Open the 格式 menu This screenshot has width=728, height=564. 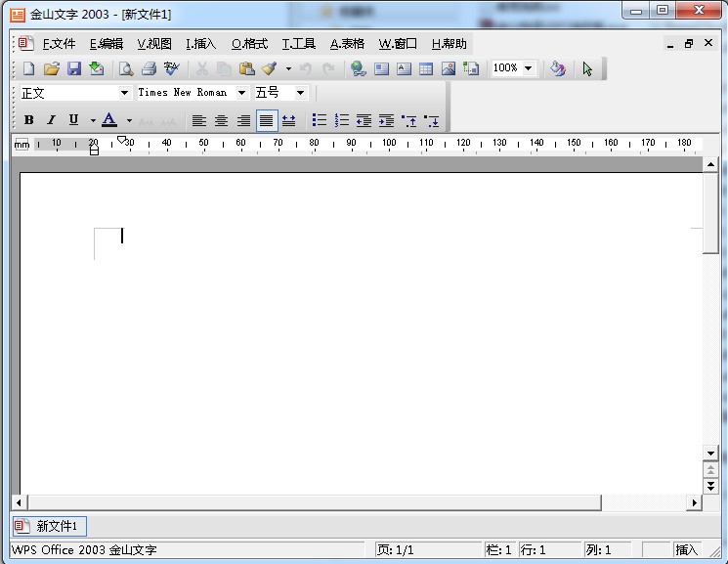pos(250,44)
